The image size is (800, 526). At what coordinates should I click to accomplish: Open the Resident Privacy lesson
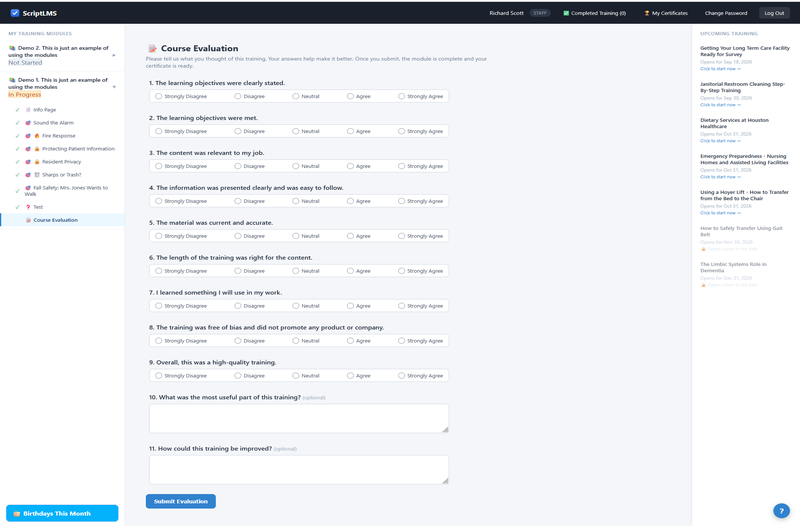pyautogui.click(x=62, y=162)
